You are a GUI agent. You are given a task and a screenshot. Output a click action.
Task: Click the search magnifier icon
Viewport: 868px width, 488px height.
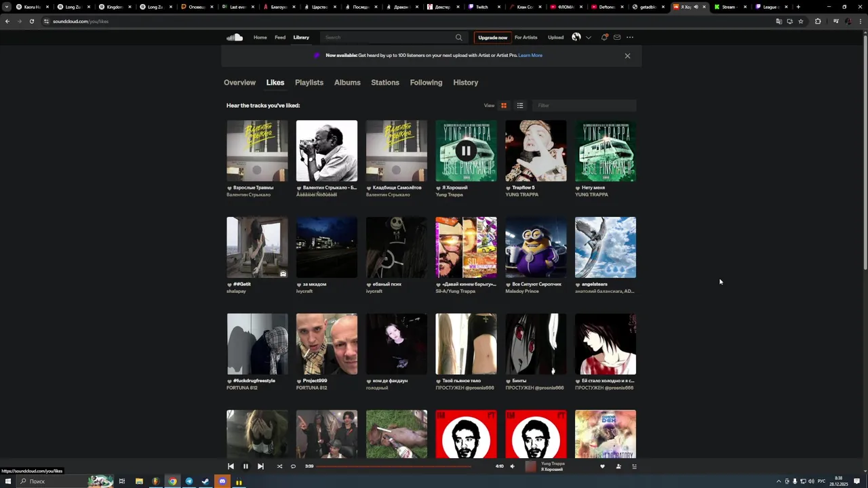(x=458, y=37)
